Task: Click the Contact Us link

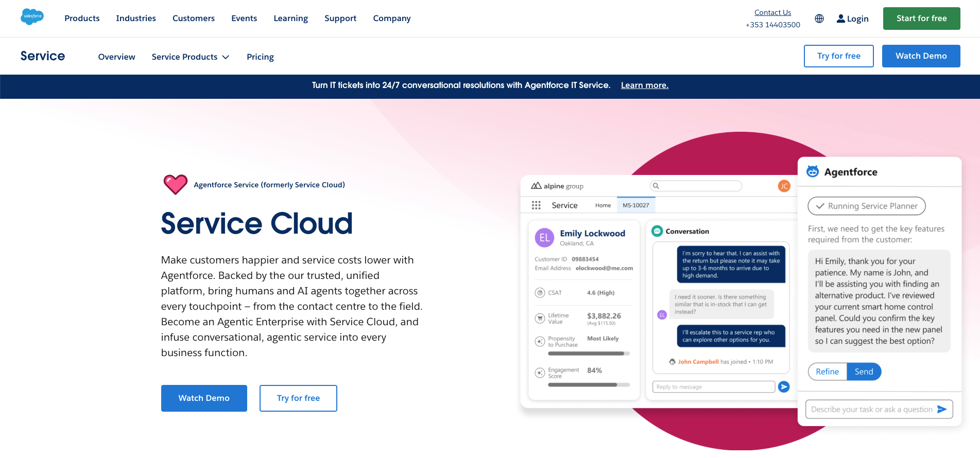Action: click(x=772, y=12)
